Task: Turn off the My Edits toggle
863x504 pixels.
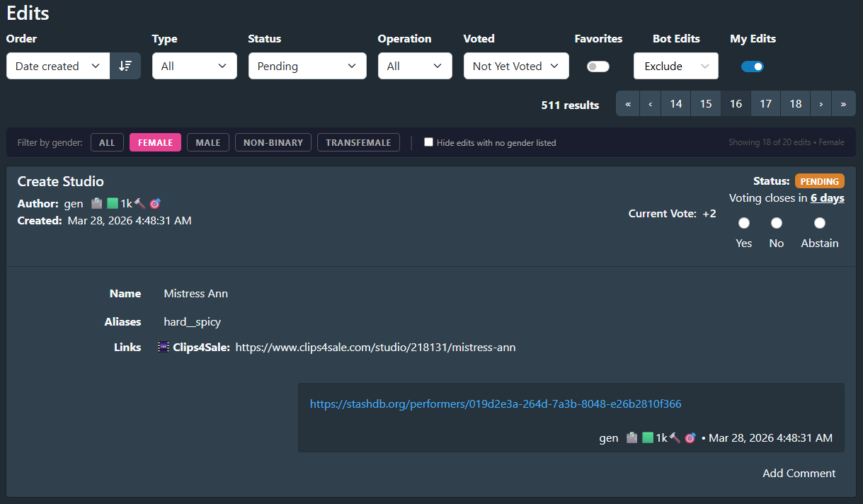Action: pyautogui.click(x=753, y=67)
